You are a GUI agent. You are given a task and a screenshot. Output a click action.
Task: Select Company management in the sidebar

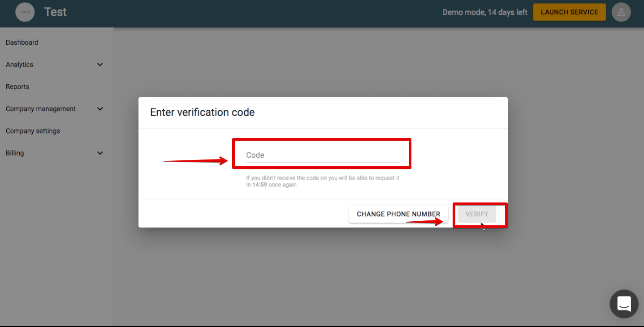point(41,109)
